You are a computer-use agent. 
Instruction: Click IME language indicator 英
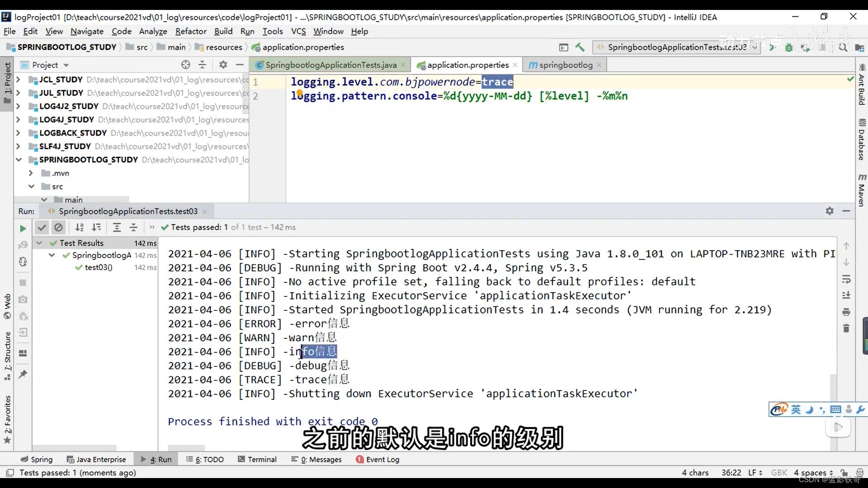click(796, 410)
